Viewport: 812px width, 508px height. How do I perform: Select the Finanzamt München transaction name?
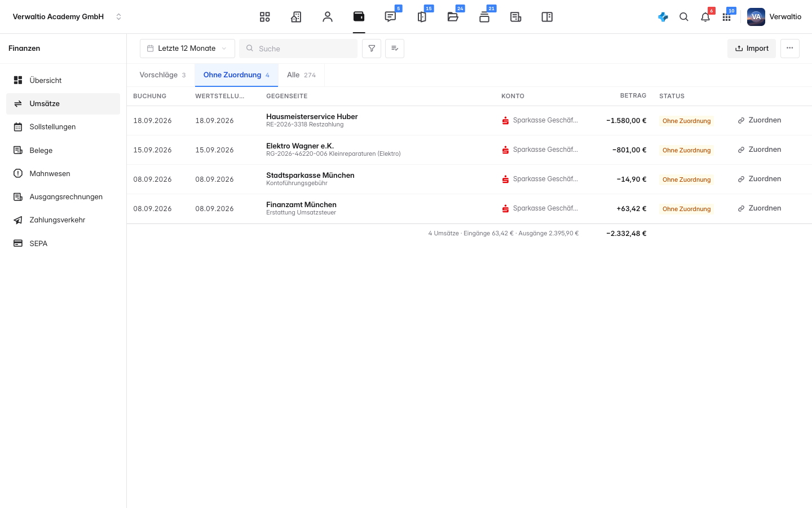pyautogui.click(x=301, y=204)
